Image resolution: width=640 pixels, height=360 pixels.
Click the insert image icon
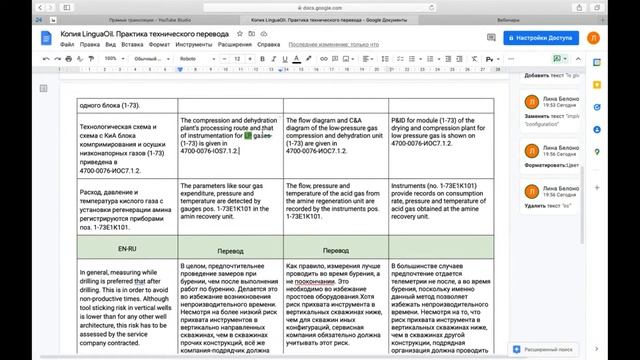(346, 59)
